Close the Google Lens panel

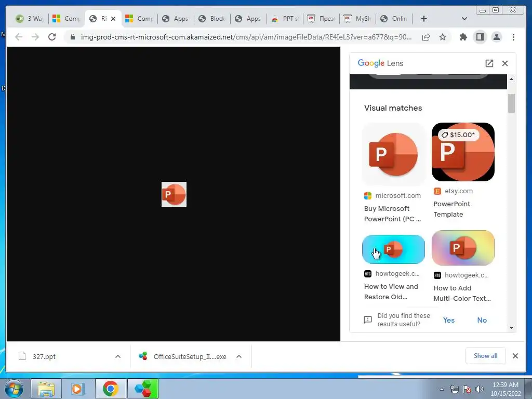click(505, 63)
